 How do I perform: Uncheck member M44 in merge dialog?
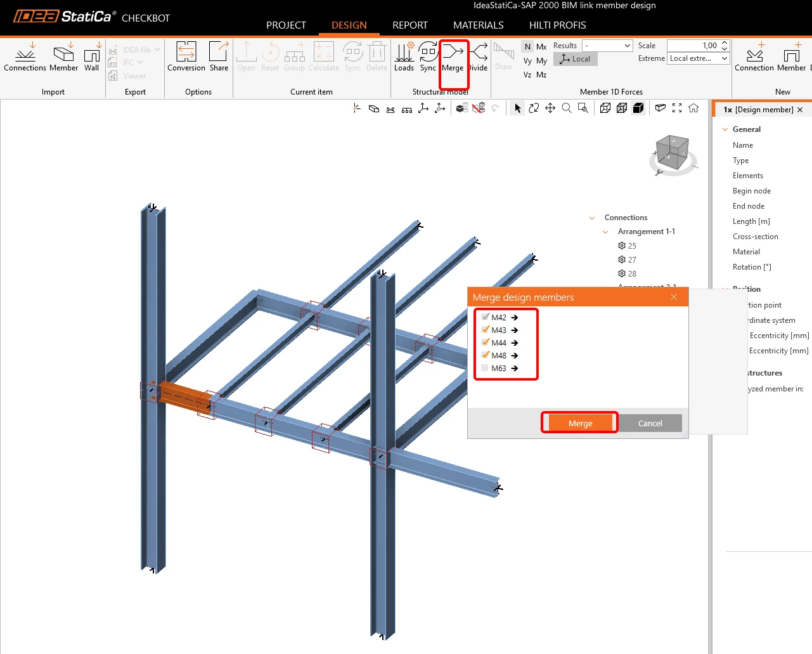(x=486, y=343)
